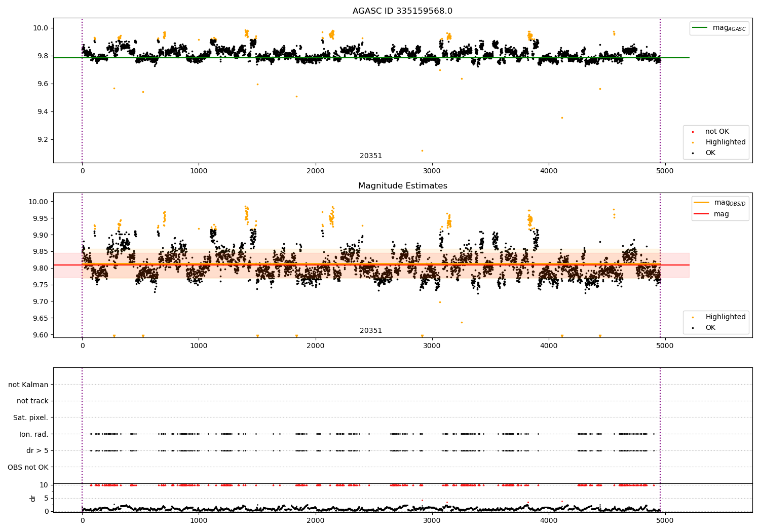Click the lowest orange outlier in AGASC ID plot
The height and width of the screenshot is (532, 760).
pos(422,150)
